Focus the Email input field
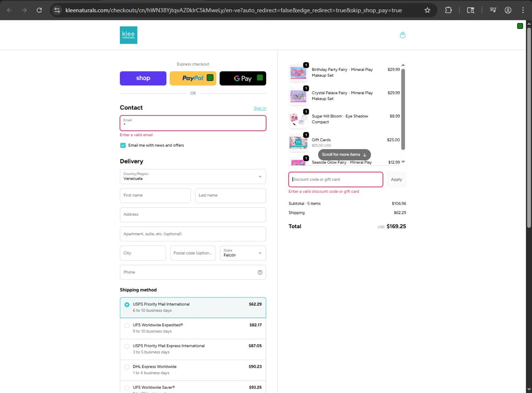 193,123
